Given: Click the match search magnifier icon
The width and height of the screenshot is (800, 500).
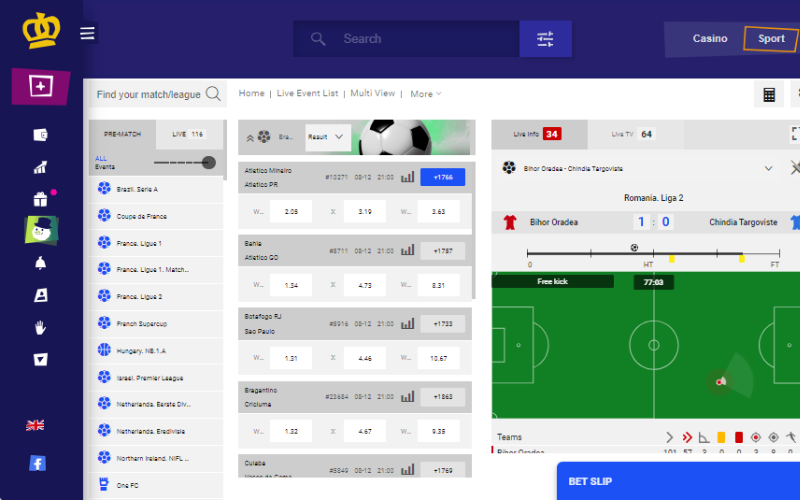Looking at the screenshot, I should [213, 94].
